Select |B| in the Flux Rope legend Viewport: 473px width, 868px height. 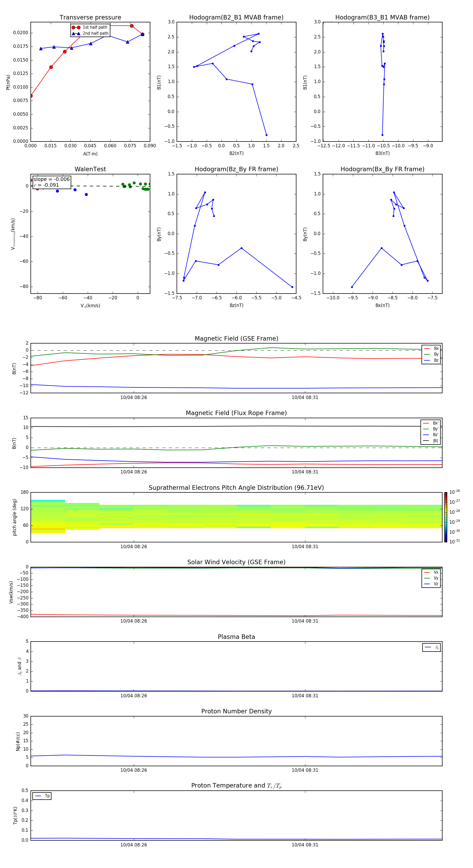(431, 441)
